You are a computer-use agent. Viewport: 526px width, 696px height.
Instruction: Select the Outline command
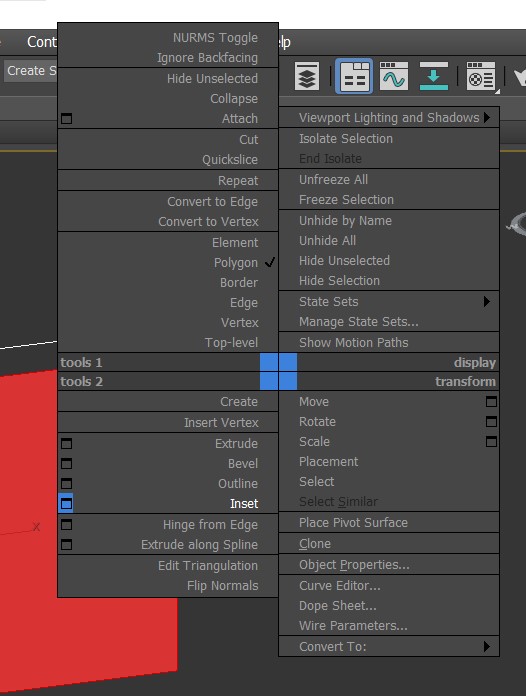point(238,483)
